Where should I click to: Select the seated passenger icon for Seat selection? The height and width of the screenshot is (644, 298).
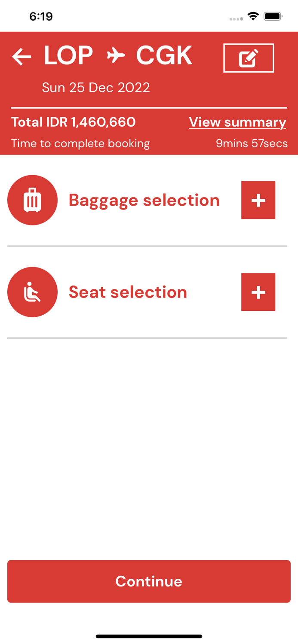(32, 292)
